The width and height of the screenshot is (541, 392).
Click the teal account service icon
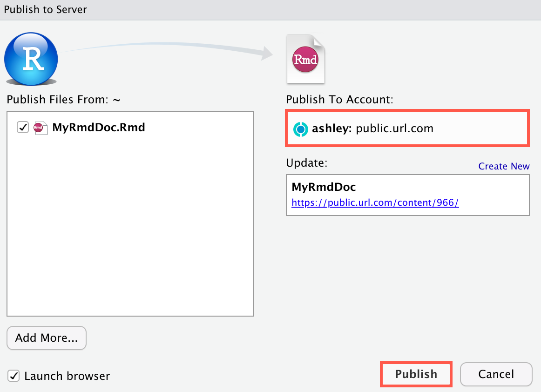coord(301,129)
